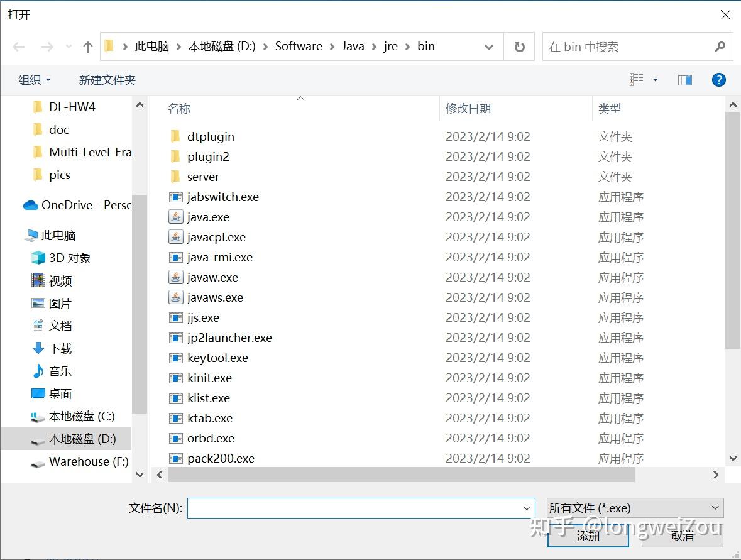Open the 文件名 history dropdown arrow
The height and width of the screenshot is (560, 741).
tap(527, 508)
